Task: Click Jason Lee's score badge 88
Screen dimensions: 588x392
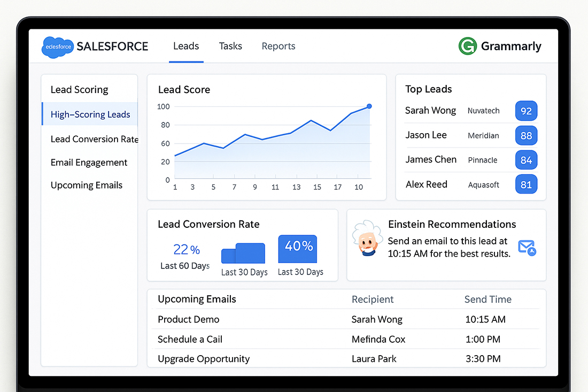Action: point(526,135)
